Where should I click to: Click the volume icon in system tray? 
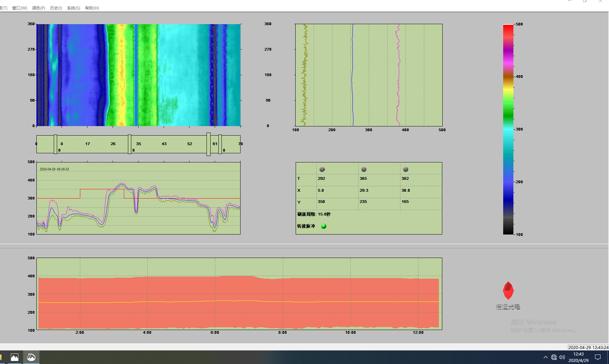click(x=562, y=357)
